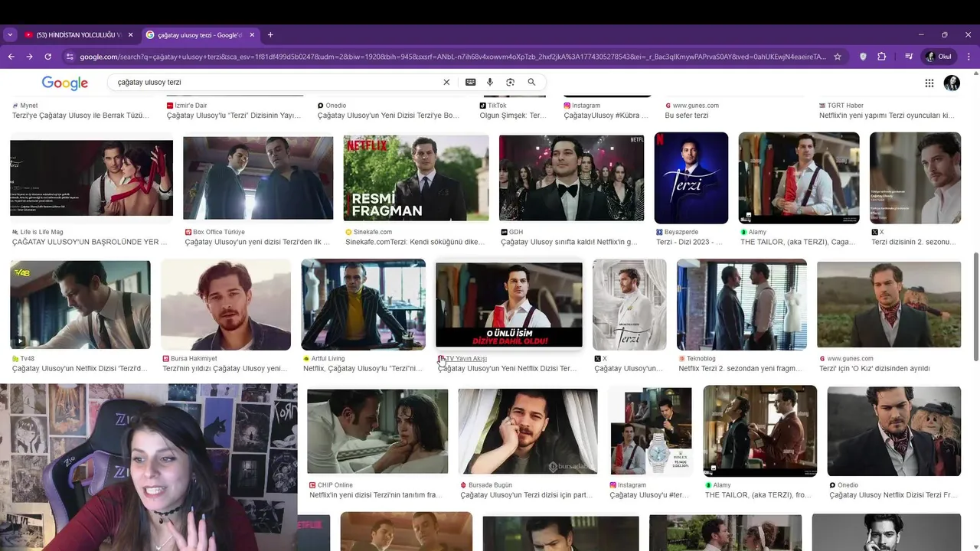This screenshot has width=980, height=551.
Task: Go back with the browser back arrow
Action: click(x=11, y=57)
